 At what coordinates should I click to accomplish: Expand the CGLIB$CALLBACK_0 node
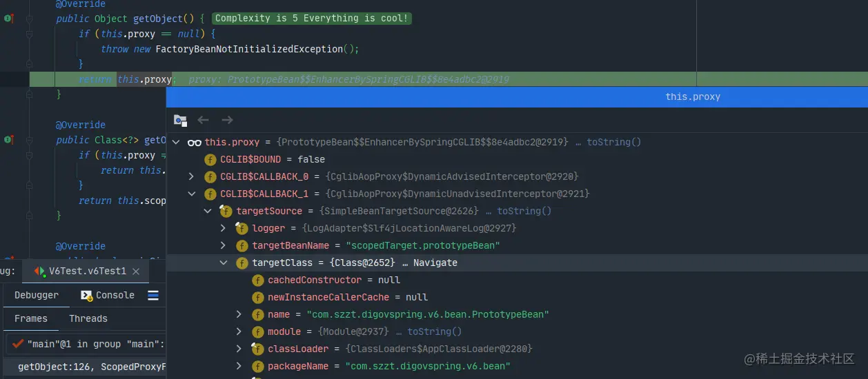(x=192, y=176)
